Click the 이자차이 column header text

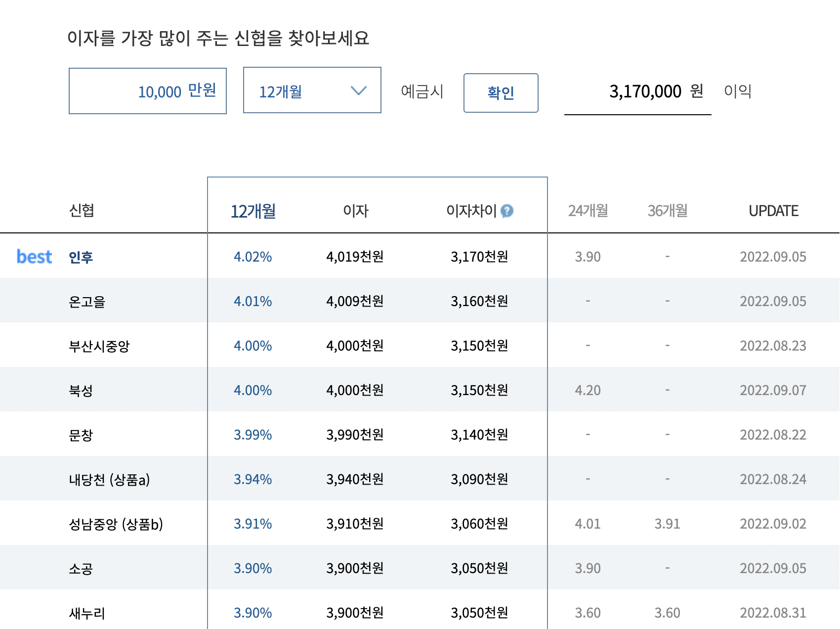tap(471, 211)
